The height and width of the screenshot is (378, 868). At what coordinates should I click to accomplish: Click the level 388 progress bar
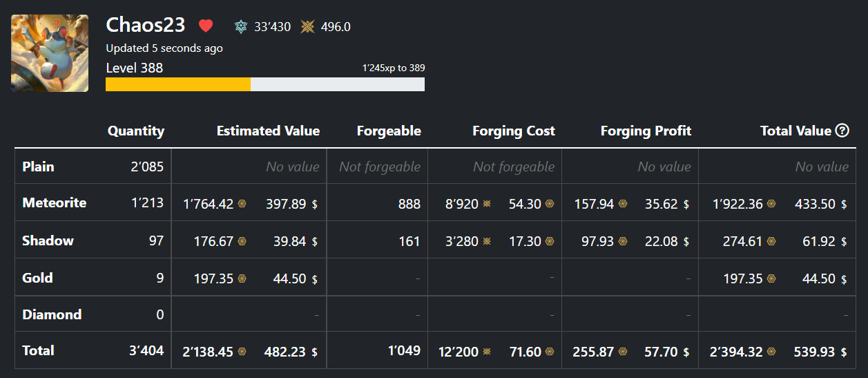(265, 84)
